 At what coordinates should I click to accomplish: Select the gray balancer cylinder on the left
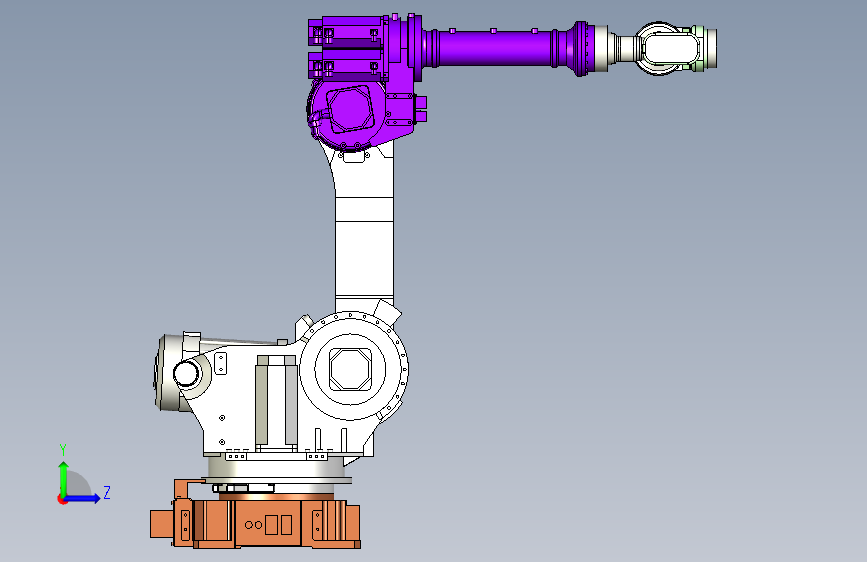[x=171, y=372]
